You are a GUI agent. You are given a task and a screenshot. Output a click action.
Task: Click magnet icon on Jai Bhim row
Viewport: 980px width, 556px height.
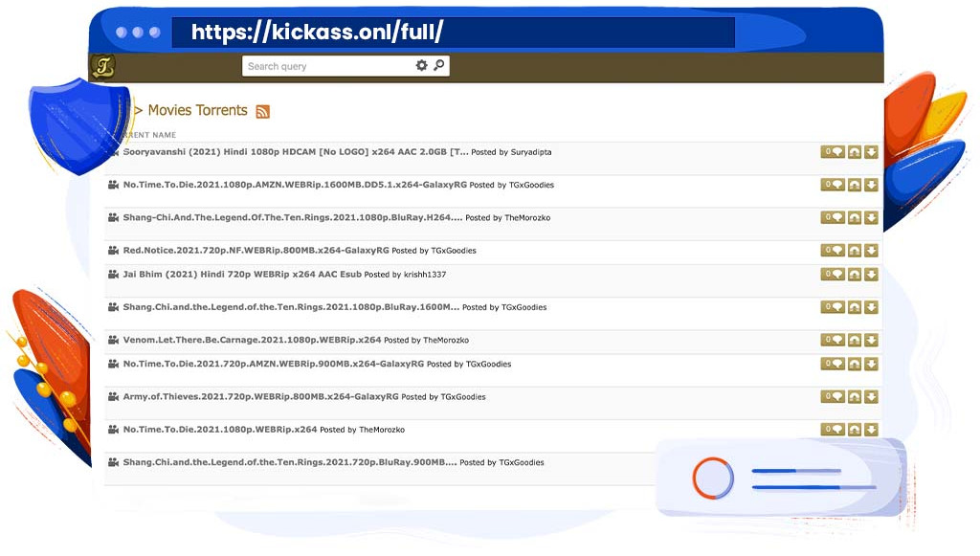click(x=855, y=275)
